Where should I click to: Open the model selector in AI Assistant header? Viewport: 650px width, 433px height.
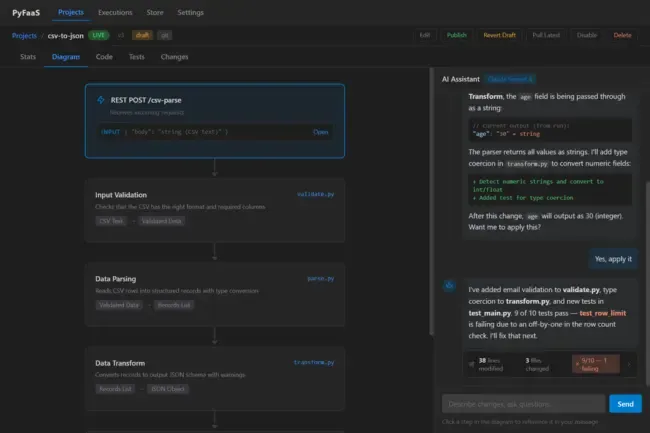click(x=510, y=78)
